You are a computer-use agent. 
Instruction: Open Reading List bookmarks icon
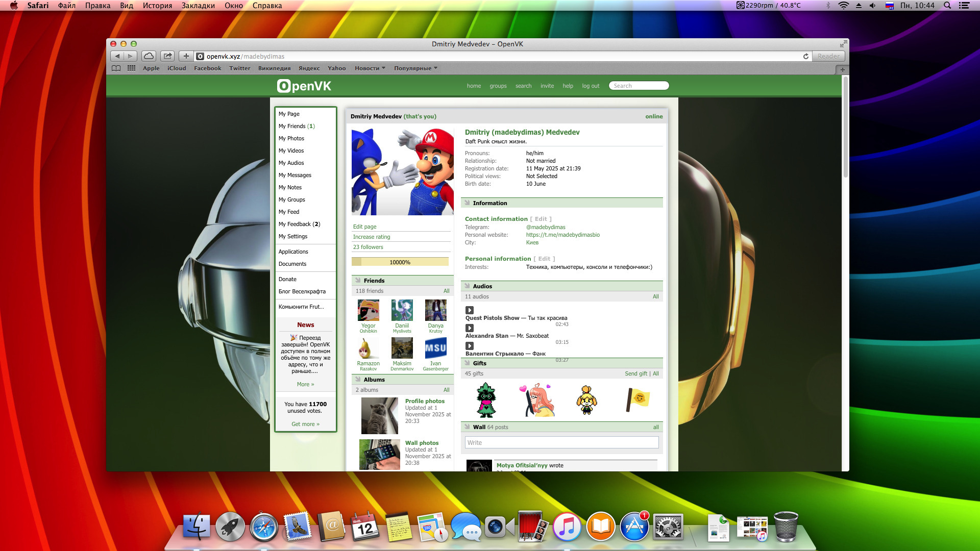[x=116, y=68]
